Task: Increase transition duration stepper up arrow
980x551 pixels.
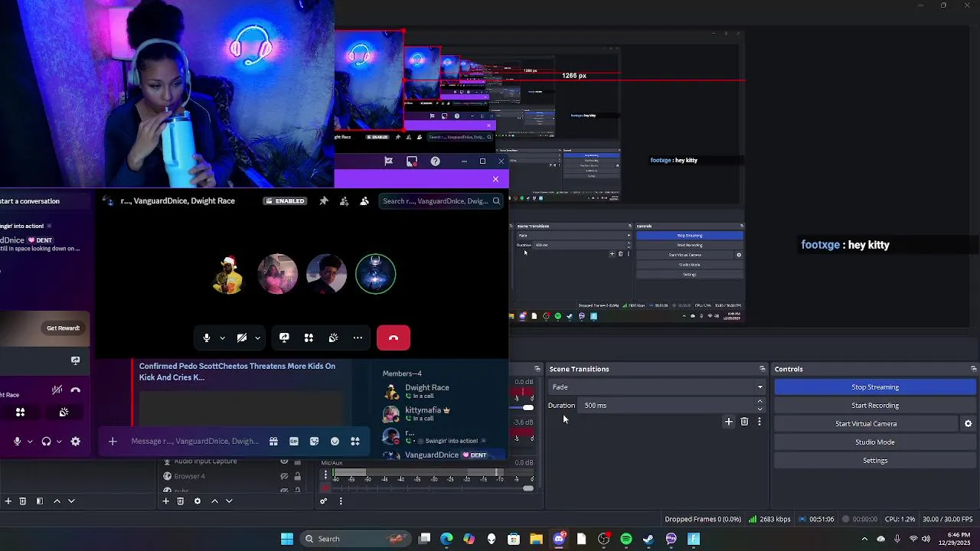Action: (x=759, y=401)
